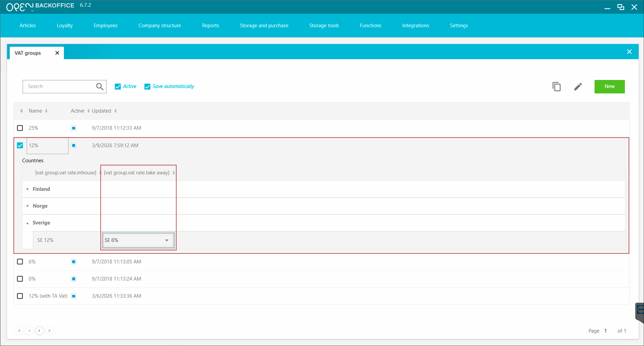Open the Settings menu
Screen dimensions: 644x346
click(x=458, y=25)
